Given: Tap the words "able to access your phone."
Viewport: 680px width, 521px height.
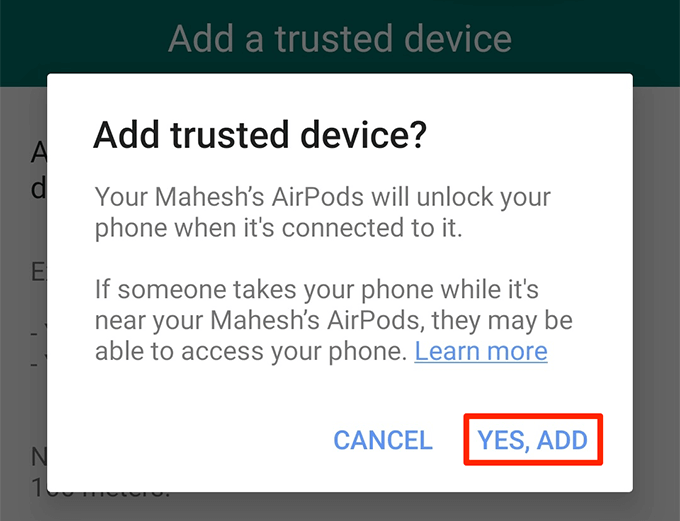Looking at the screenshot, I should pyautogui.click(x=251, y=351).
